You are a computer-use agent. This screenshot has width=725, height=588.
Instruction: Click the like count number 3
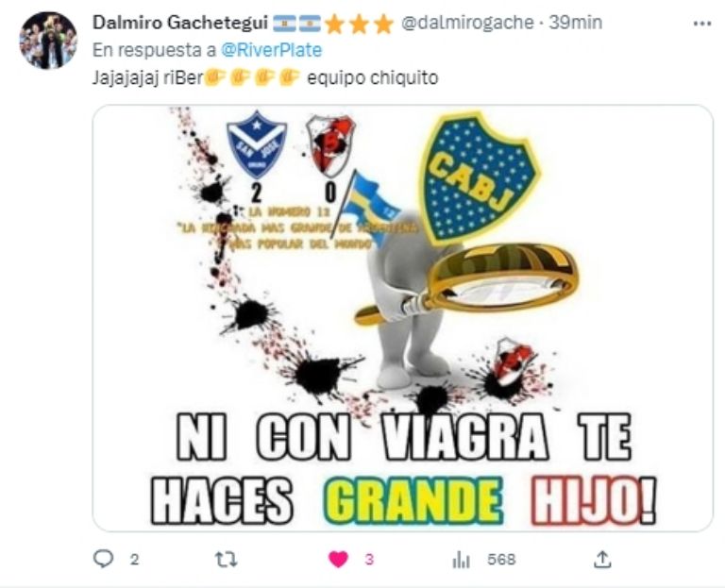369,560
